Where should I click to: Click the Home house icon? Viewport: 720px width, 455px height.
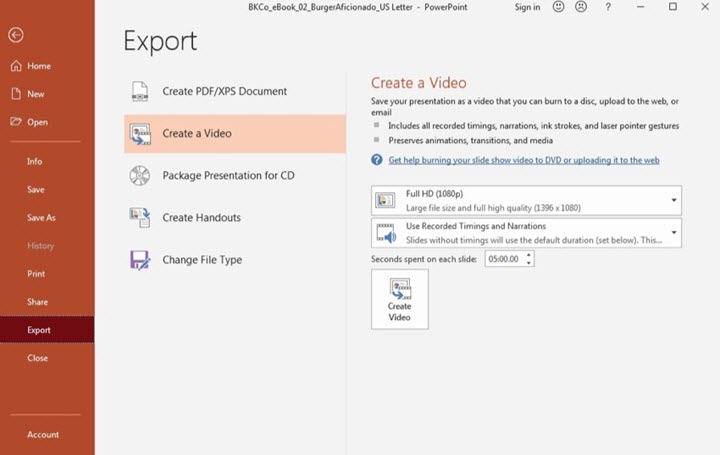coord(16,66)
